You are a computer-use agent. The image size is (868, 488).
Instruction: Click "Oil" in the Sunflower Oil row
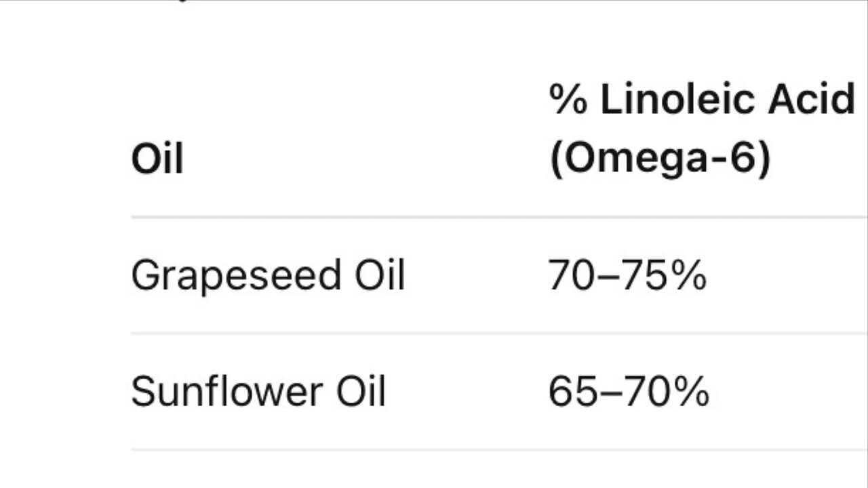pos(361,392)
